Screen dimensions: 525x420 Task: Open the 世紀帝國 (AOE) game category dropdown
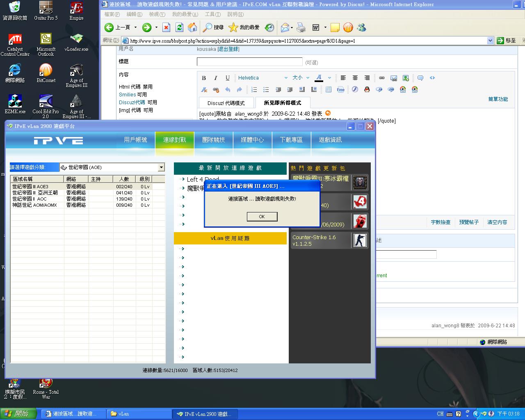(112, 167)
